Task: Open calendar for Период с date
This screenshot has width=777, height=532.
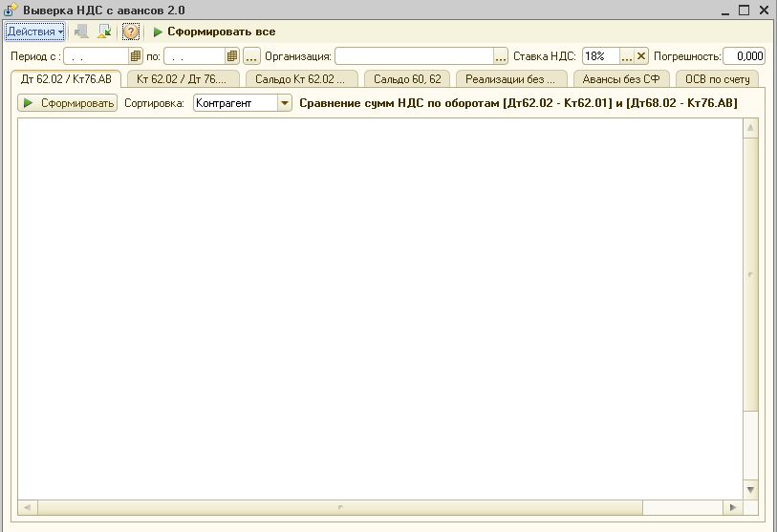Action: point(136,56)
